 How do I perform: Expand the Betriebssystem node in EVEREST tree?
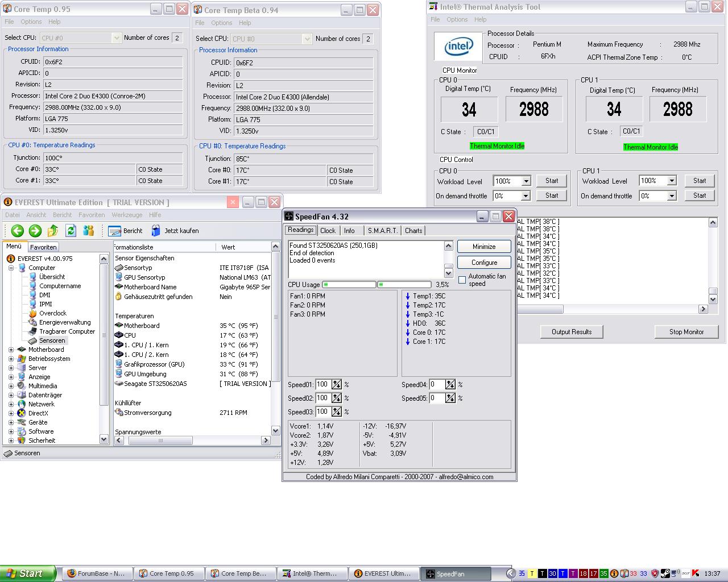[x=11, y=359]
